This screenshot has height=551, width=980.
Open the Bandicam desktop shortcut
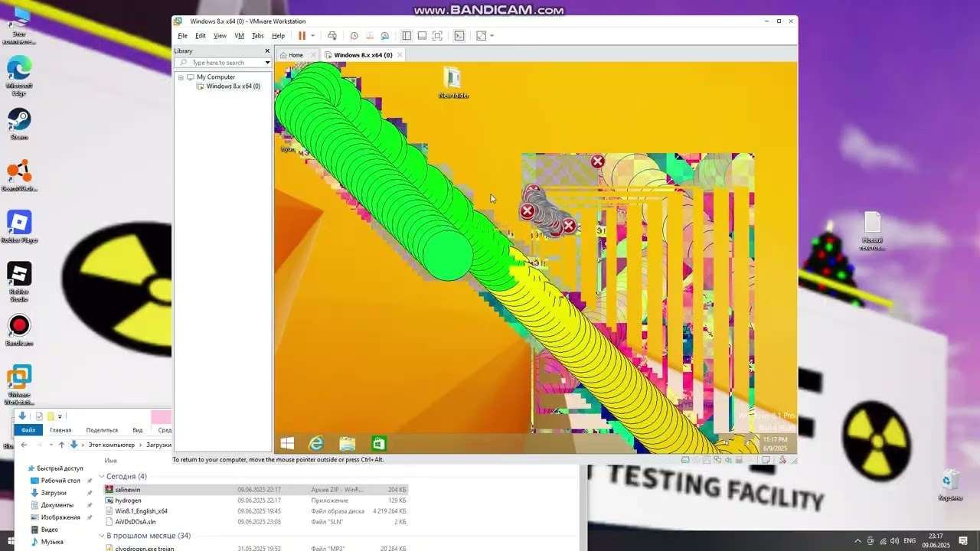(19, 331)
